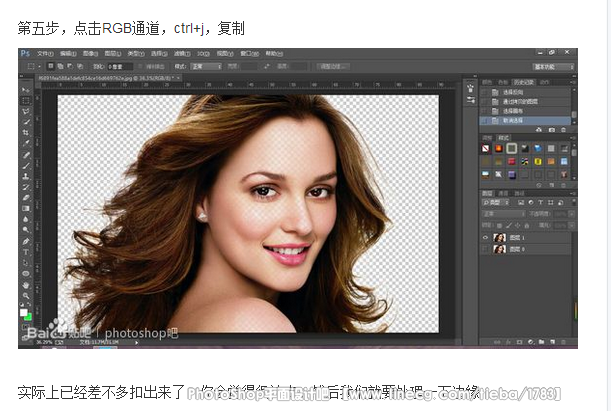Viewport: 611px width, 411px height.
Task: Select the Gradient tool
Action: click(26, 208)
